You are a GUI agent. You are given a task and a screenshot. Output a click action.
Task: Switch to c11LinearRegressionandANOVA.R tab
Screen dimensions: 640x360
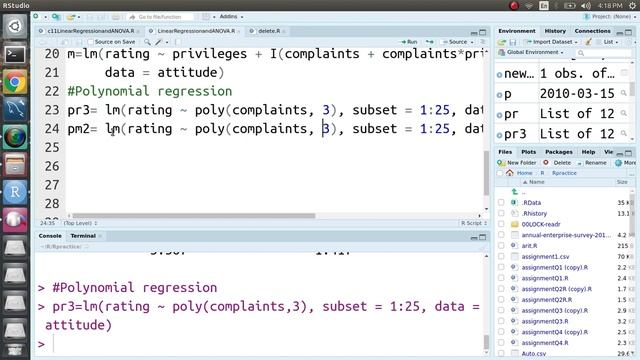90,31
